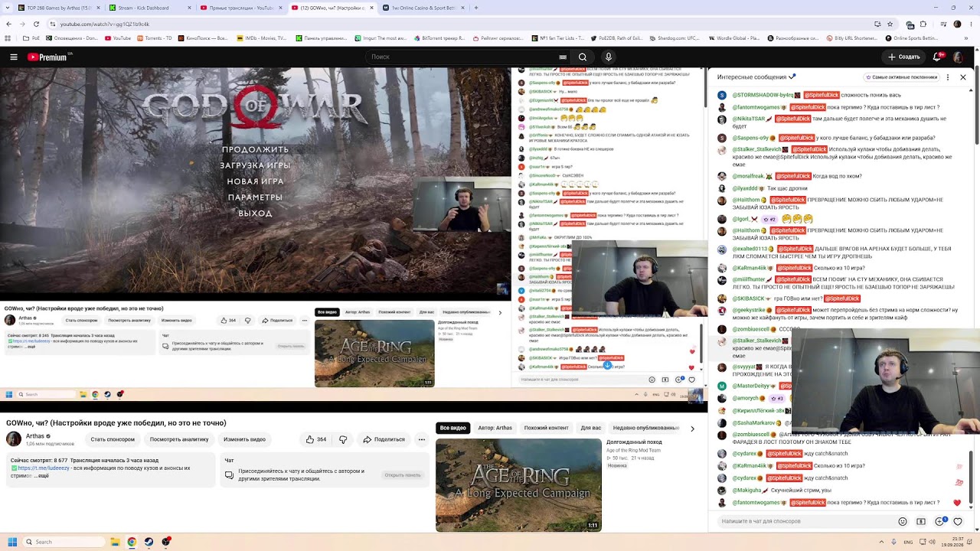This screenshot has height=551, width=980.
Task: Dislike the current stream
Action: (343, 439)
